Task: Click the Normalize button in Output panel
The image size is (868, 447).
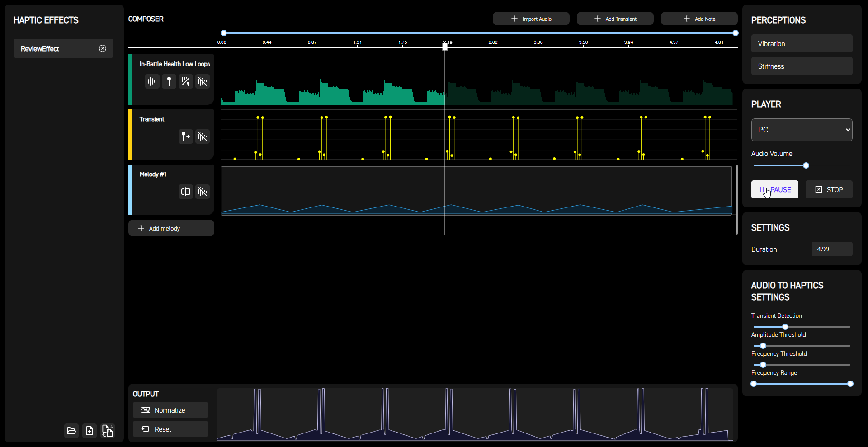Action: pos(170,410)
